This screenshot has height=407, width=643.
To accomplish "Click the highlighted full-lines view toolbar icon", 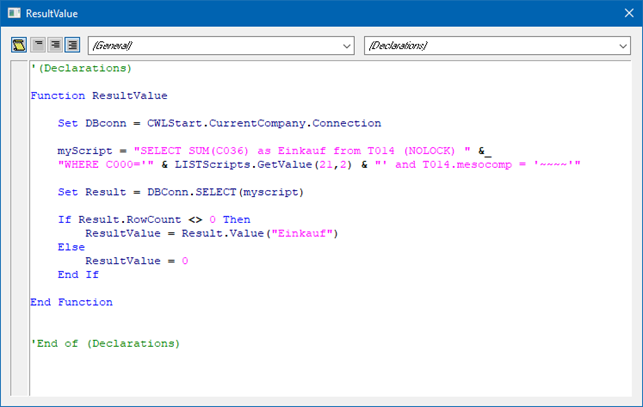I will pos(72,45).
